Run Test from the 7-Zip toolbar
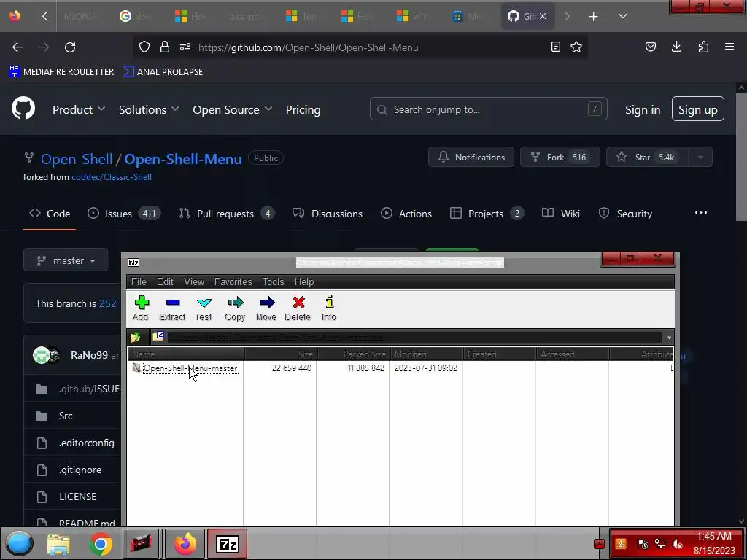The height and width of the screenshot is (560, 747). 204,308
